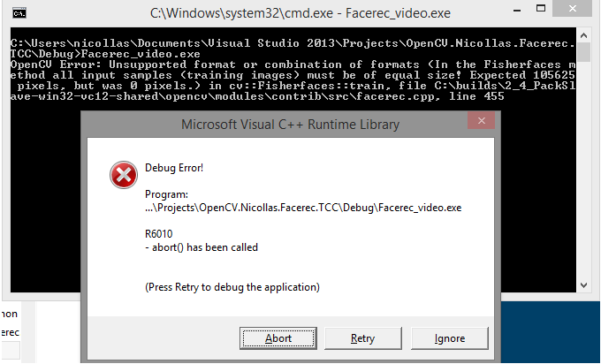Click the Facerec_video.exe program path in the dialog
This screenshot has width=601, height=364.
click(x=303, y=208)
